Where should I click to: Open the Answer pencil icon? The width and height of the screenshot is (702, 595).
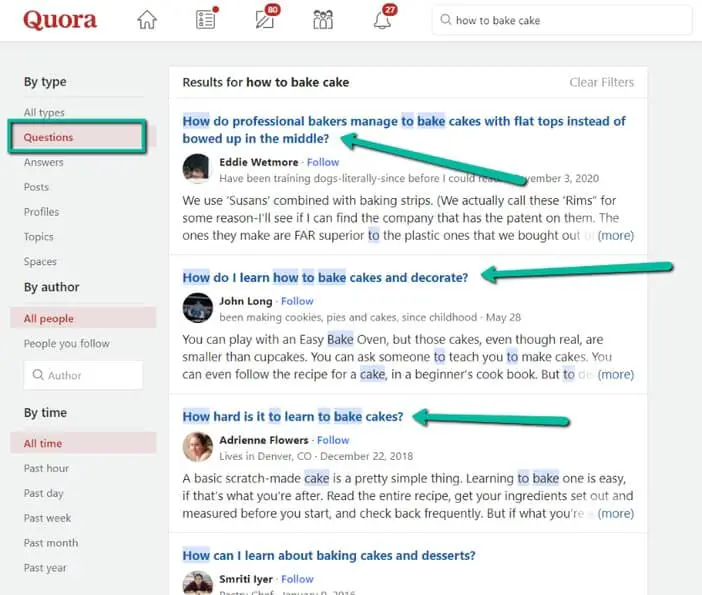tap(265, 19)
